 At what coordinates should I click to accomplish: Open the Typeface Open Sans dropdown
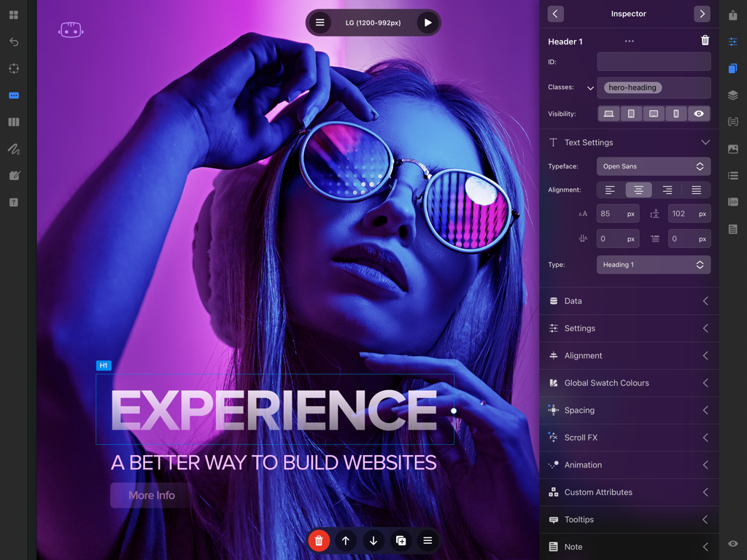[653, 166]
